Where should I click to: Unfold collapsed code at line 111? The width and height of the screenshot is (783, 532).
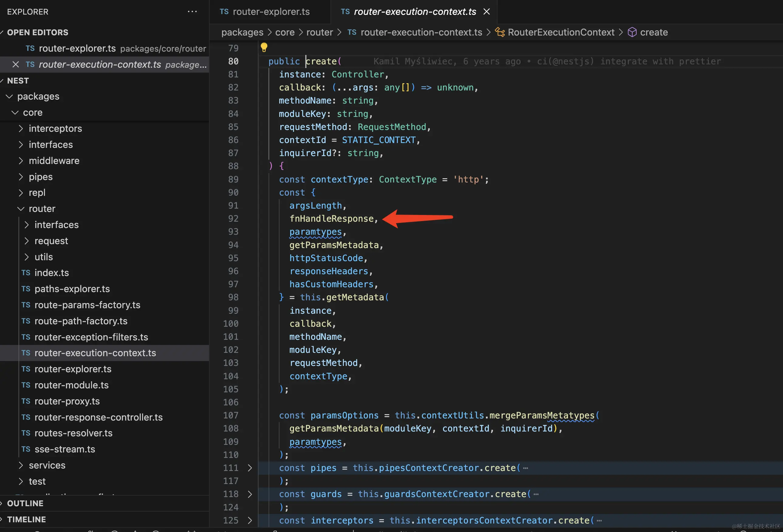click(x=250, y=468)
